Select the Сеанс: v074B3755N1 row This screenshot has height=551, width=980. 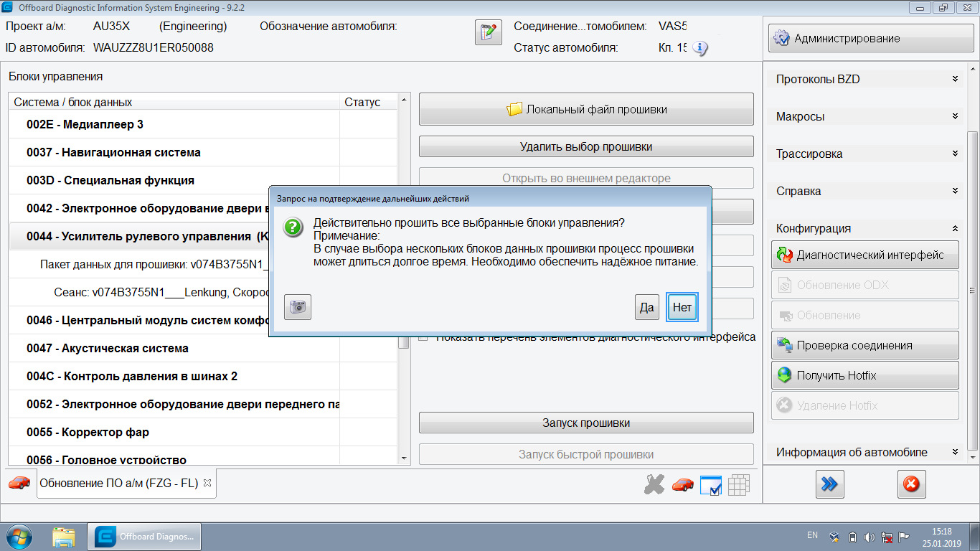click(x=139, y=292)
